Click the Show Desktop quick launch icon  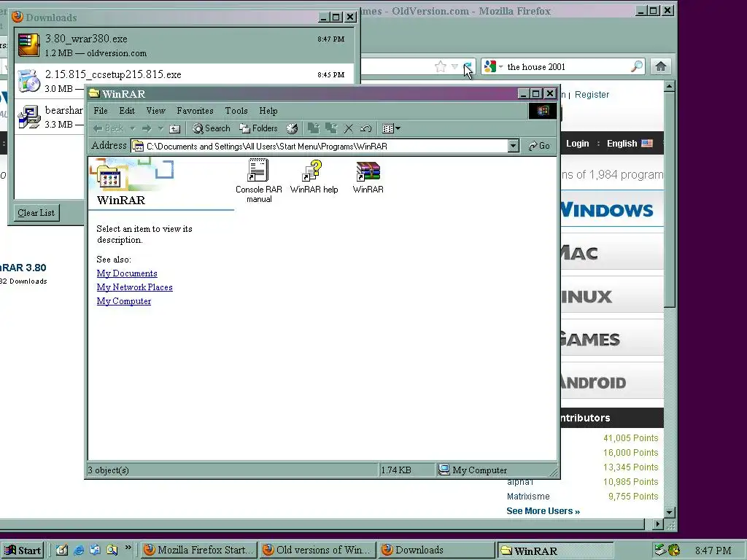(x=62, y=550)
